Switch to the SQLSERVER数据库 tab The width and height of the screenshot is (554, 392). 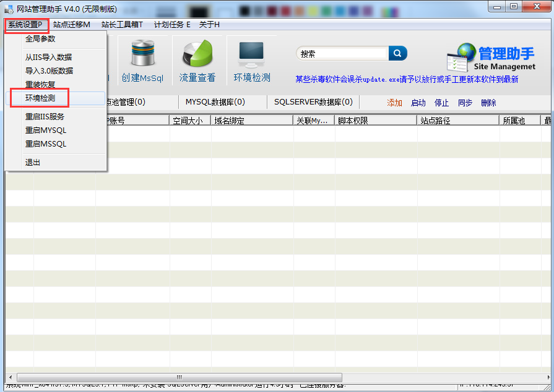(x=313, y=102)
